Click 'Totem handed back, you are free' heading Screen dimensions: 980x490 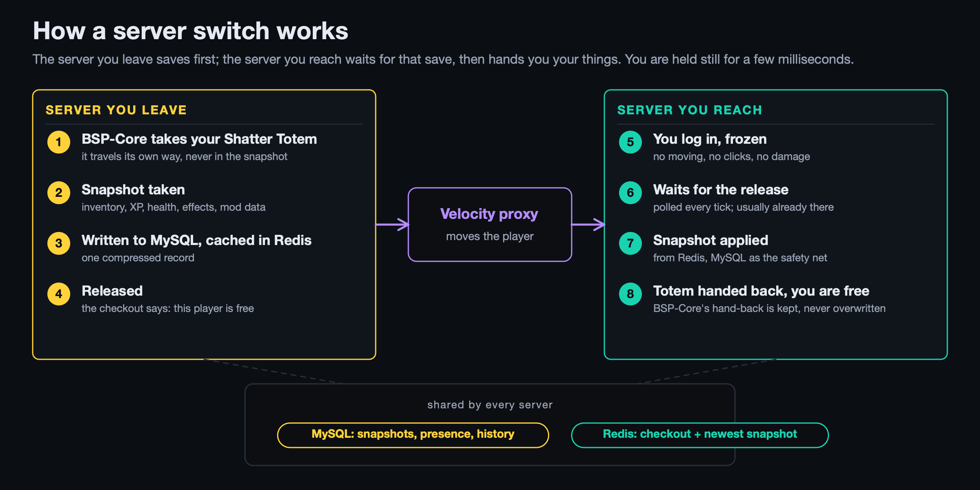(x=761, y=291)
